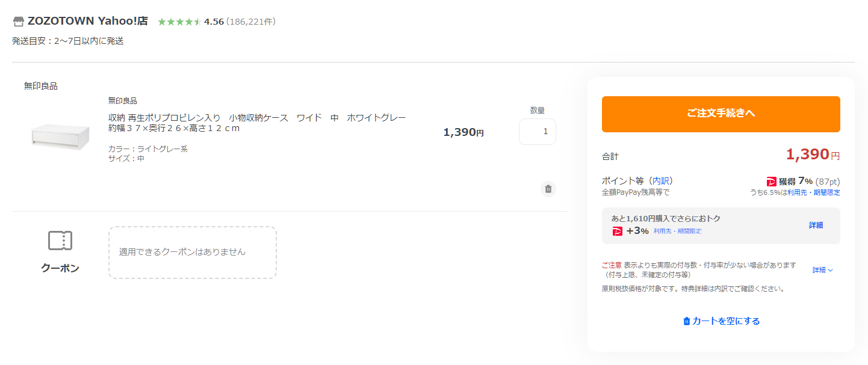868x365 pixels.
Task: Open the 186,221件 review count
Action: coord(251,22)
